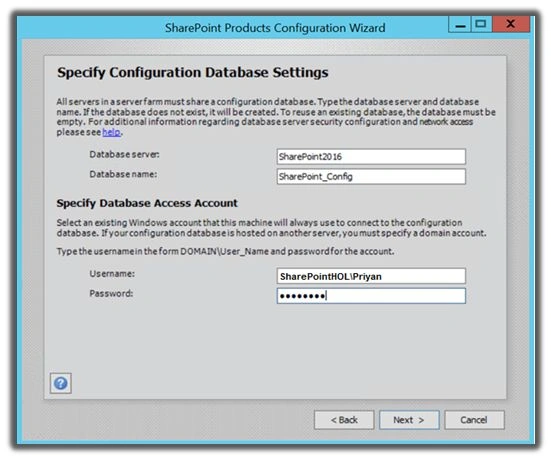Focus the Database server text field
Image resolution: width=551 pixels, height=460 pixels.
pos(371,157)
